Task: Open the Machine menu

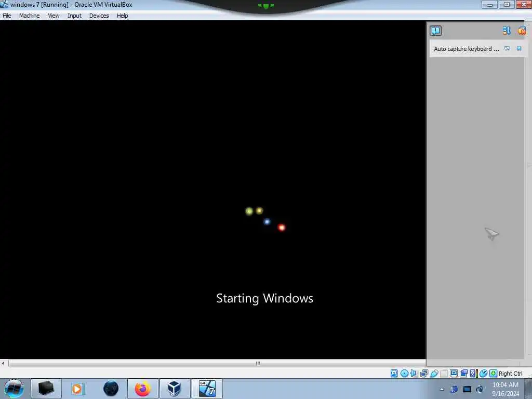Action: [x=29, y=16]
